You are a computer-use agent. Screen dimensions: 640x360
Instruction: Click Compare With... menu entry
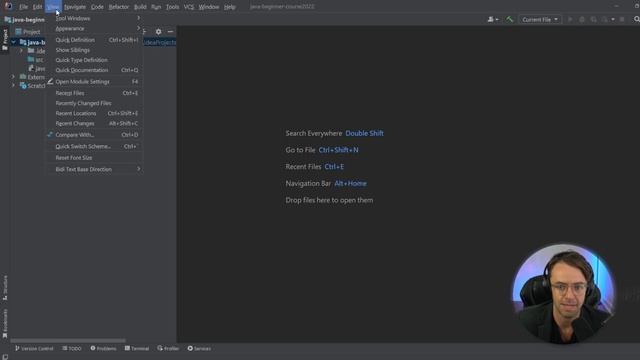[94, 135]
